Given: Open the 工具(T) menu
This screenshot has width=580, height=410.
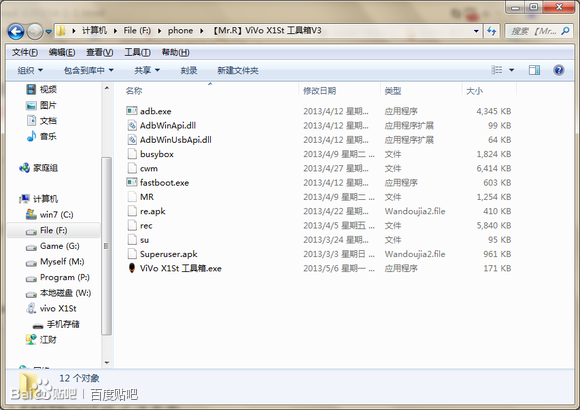Looking at the screenshot, I should (137, 53).
